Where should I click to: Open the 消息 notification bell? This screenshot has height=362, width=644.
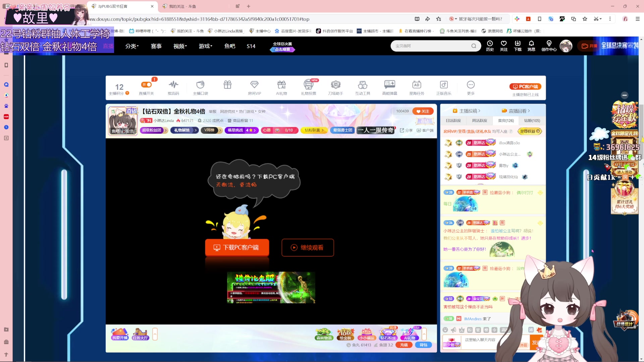point(531,46)
